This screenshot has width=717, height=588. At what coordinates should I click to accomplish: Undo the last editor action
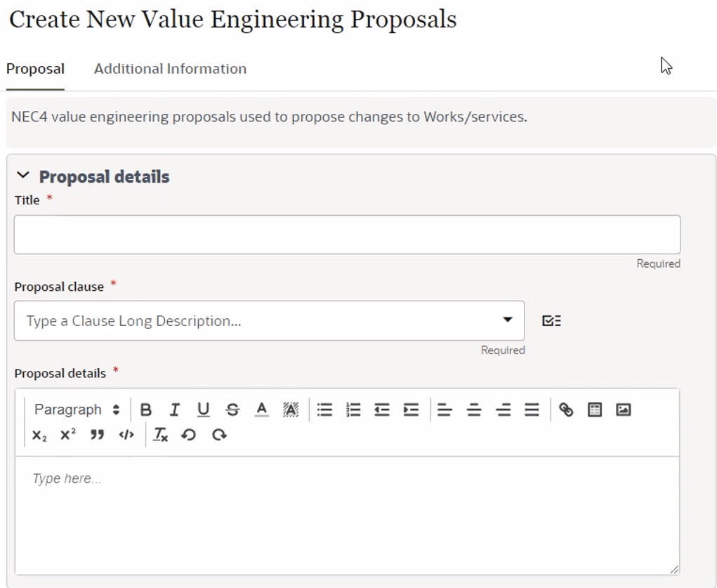(188, 436)
